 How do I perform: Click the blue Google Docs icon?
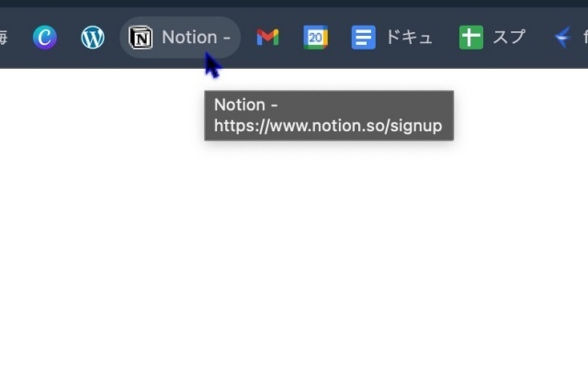coord(364,37)
